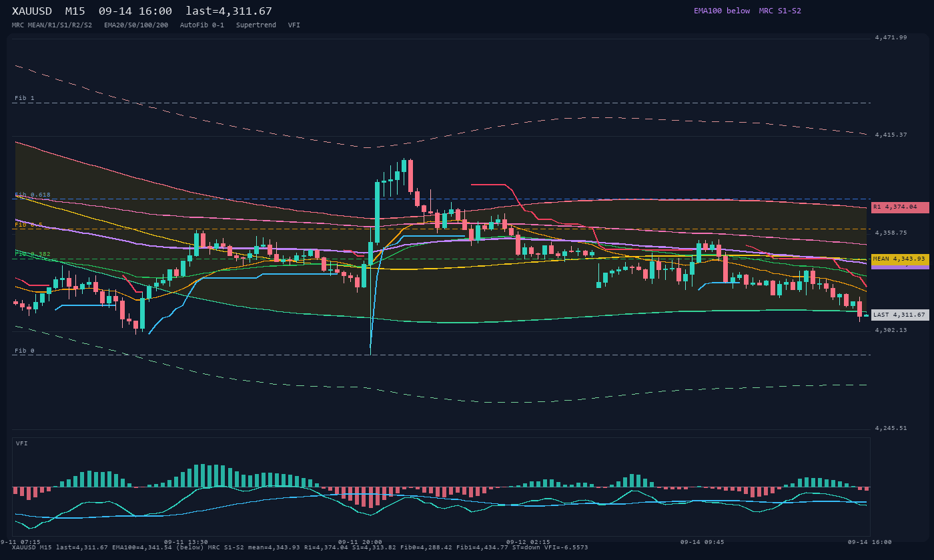
Task: Click the bottom status summary line
Action: 300,547
